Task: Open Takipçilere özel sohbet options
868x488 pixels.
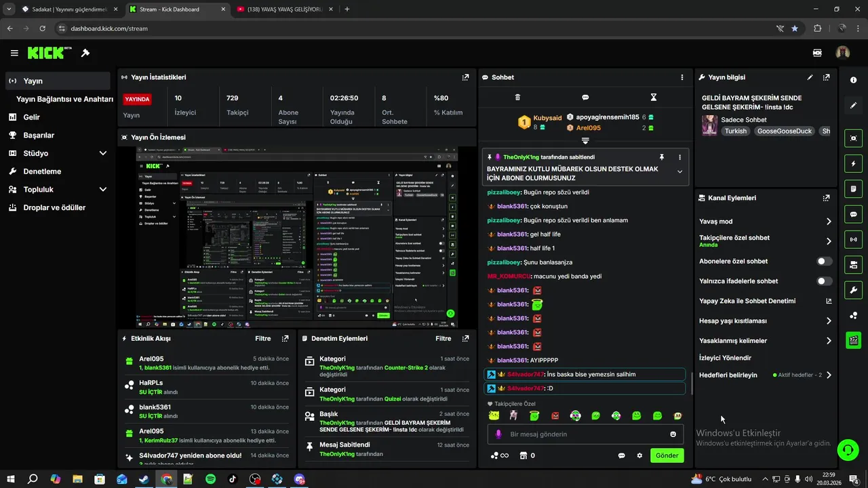Action: (829, 241)
